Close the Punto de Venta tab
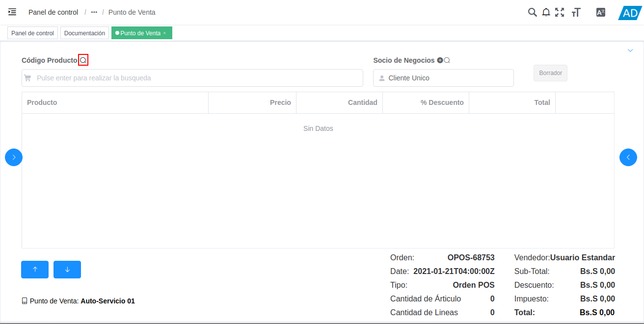 [165, 33]
